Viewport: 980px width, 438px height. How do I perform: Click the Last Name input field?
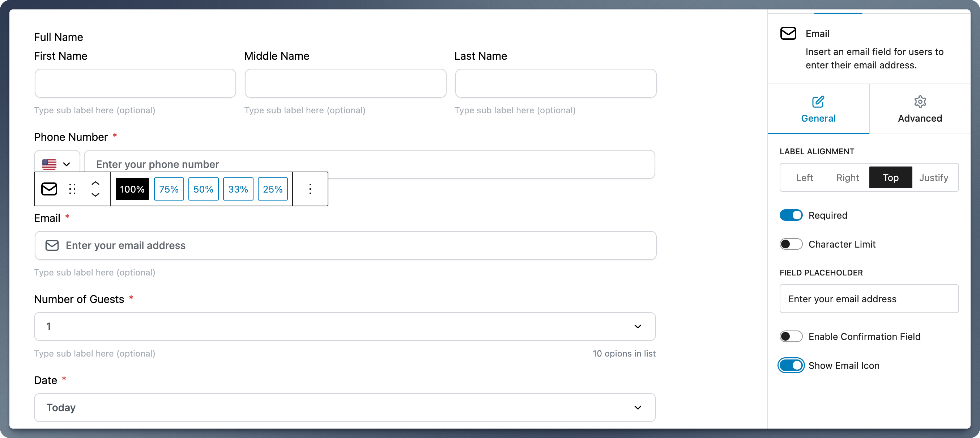(555, 83)
